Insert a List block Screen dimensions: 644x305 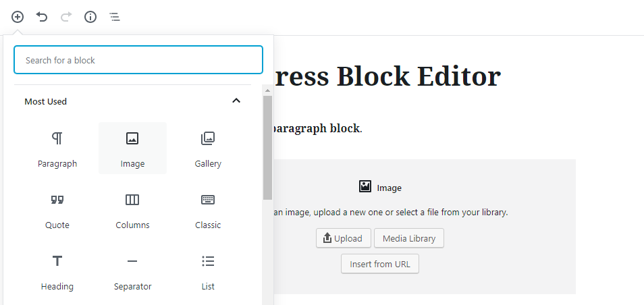click(208, 271)
